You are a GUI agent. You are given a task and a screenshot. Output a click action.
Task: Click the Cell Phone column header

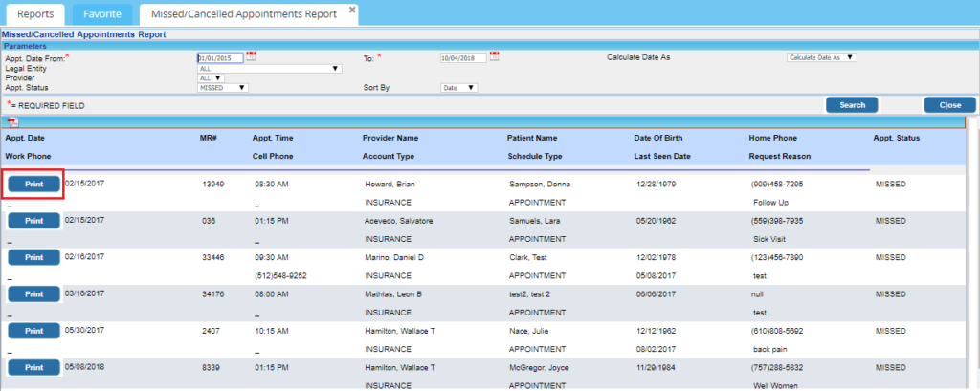[273, 156]
